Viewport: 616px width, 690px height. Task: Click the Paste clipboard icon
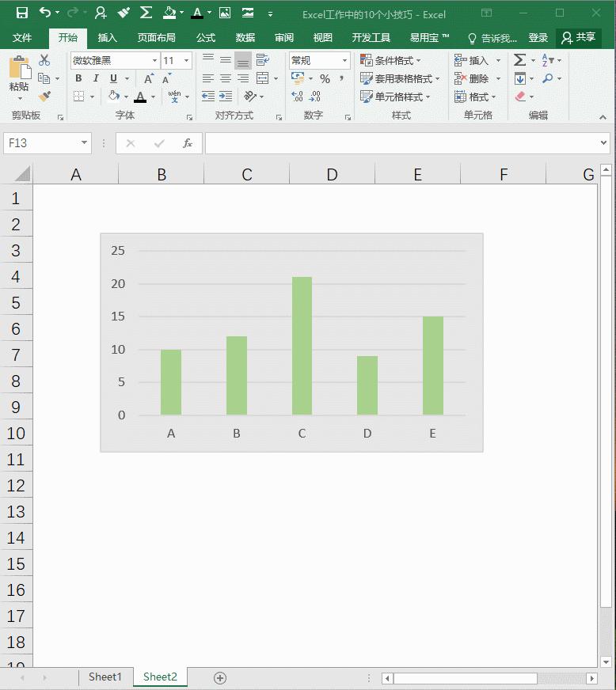click(x=20, y=69)
